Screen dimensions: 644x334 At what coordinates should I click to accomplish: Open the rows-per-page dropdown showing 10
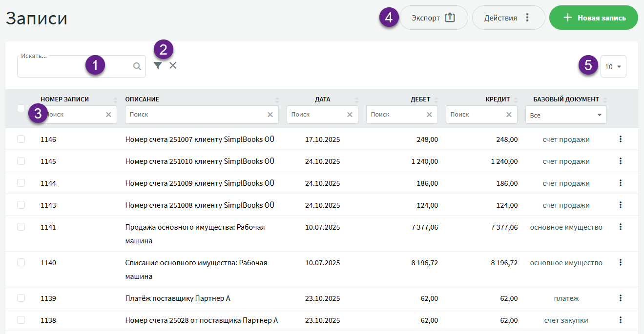[613, 67]
